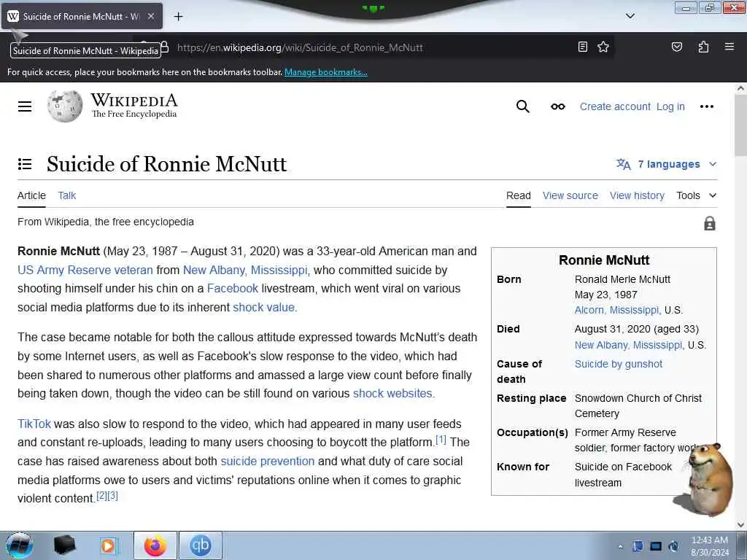Click the Wikipedia globe logo
Screen dimensions: 747x560
point(65,106)
